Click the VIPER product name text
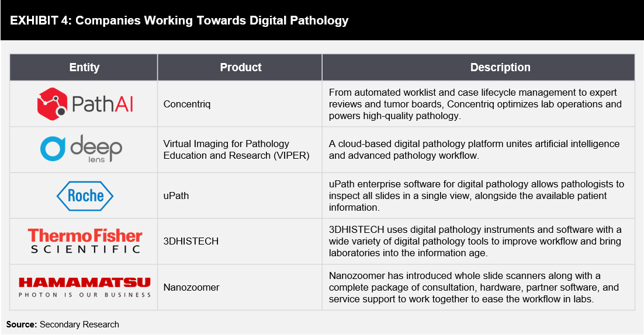This screenshot has height=335, width=644. click(236, 149)
